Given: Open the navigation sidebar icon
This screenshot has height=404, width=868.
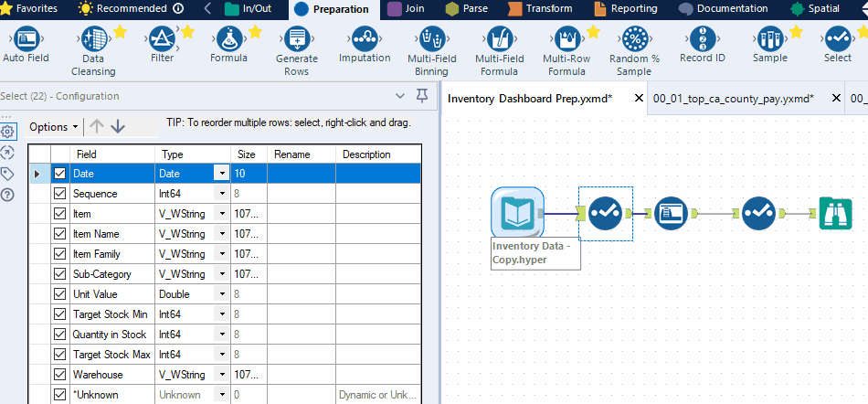Looking at the screenshot, I should [x=7, y=153].
